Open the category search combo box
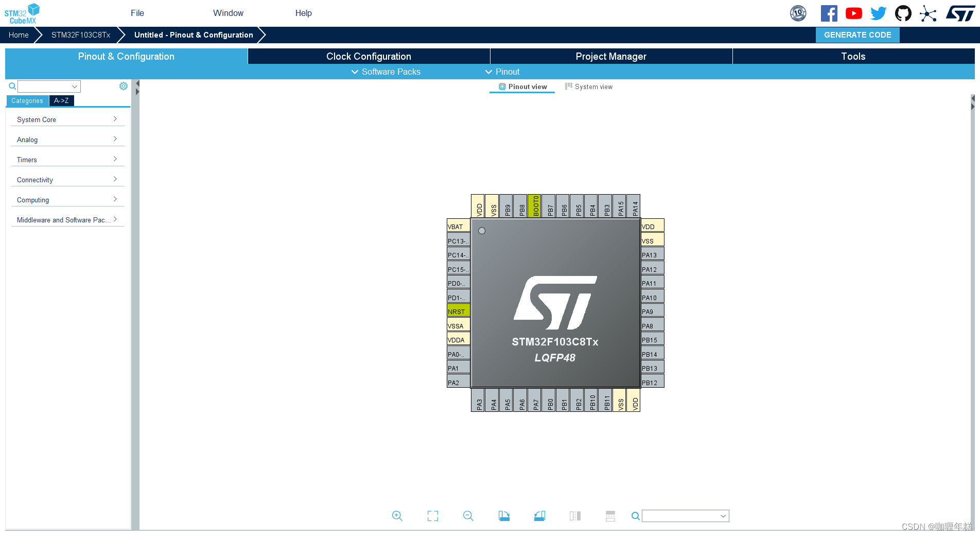 (49, 87)
